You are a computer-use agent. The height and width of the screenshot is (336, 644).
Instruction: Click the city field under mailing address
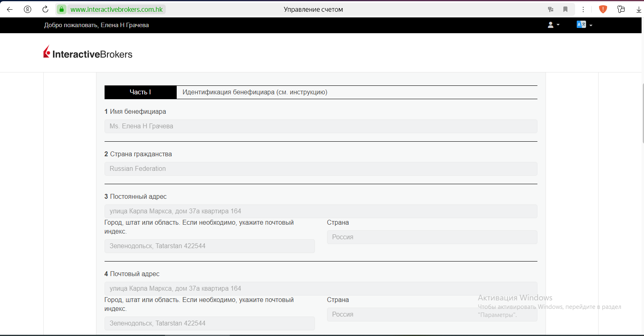point(210,323)
